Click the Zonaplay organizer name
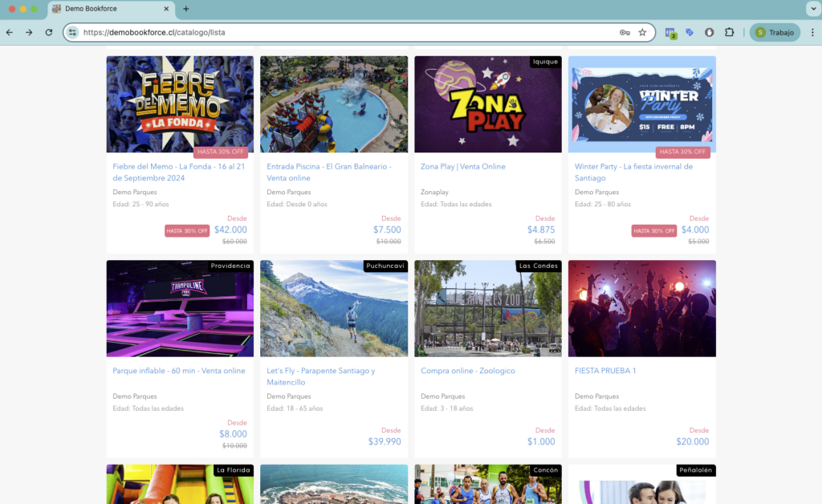 coord(434,193)
